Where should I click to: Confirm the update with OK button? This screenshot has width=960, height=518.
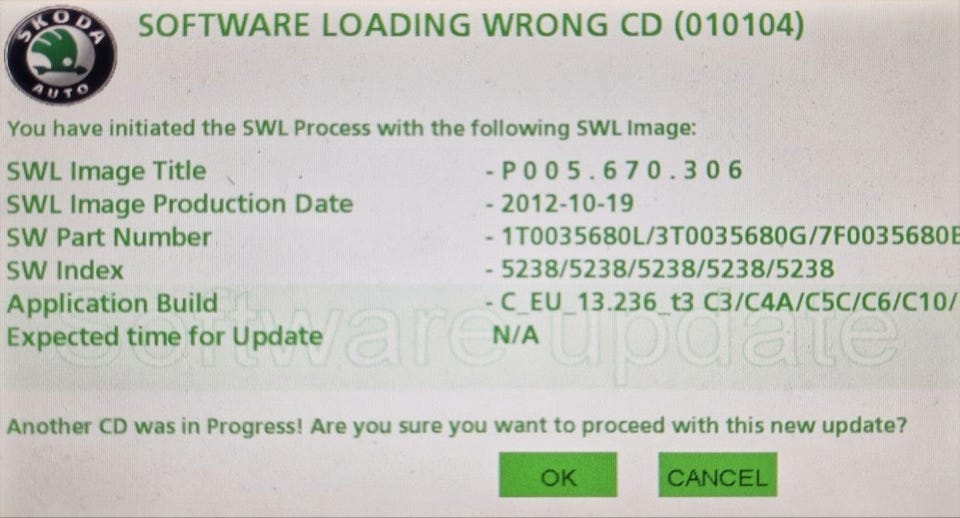coord(558,475)
